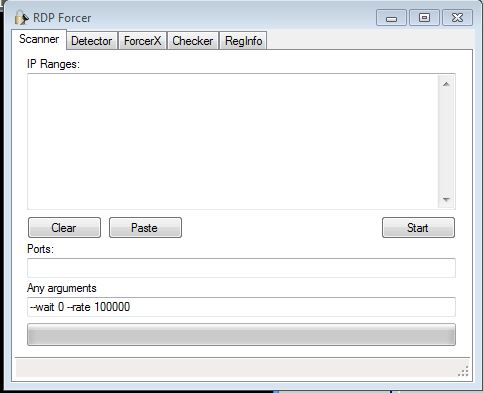Viewport: 484px width, 393px height.
Task: Click the IP Ranges scrollbar down arrow
Action: coord(446,199)
